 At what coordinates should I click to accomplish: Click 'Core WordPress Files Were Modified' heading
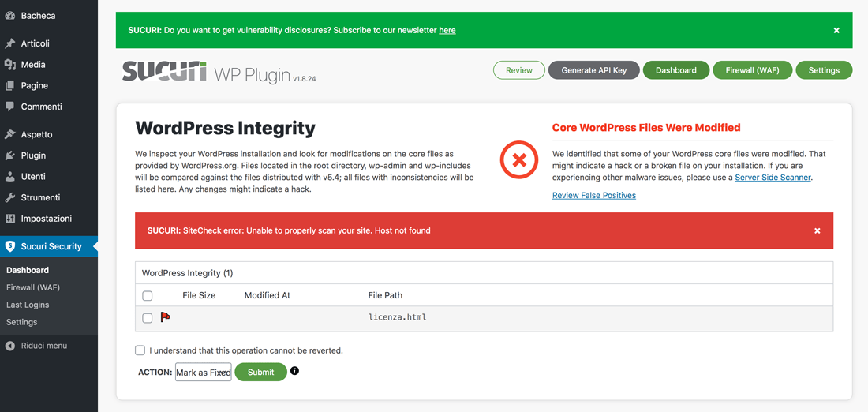point(646,127)
